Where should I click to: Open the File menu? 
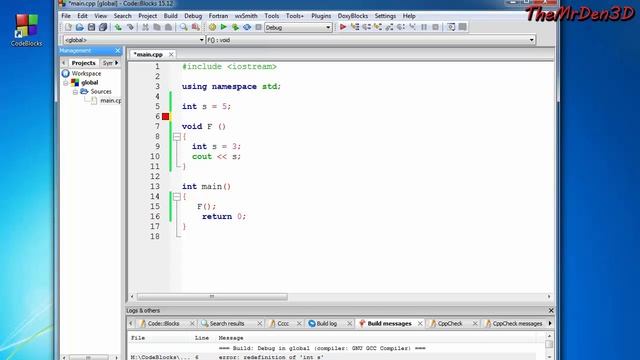tap(66, 16)
